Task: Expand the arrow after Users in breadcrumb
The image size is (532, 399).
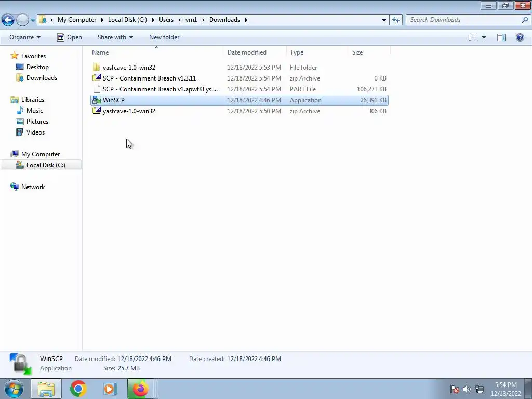Action: click(179, 20)
